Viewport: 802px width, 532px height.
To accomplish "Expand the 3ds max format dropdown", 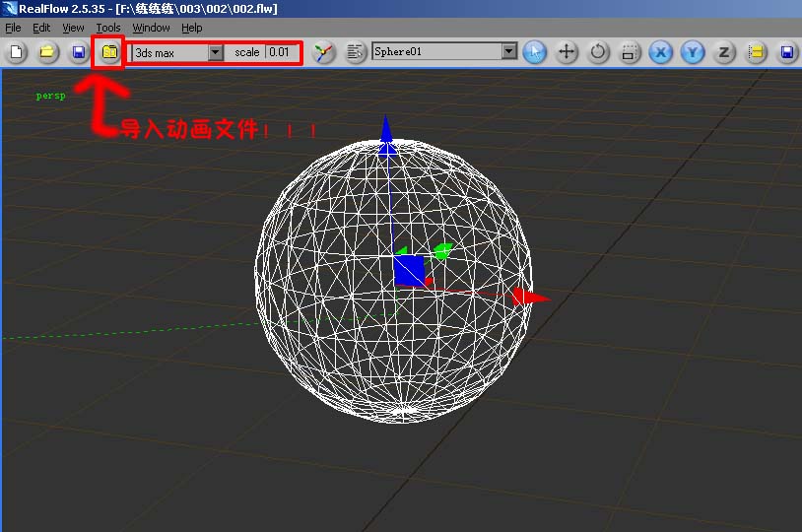I will (x=216, y=52).
